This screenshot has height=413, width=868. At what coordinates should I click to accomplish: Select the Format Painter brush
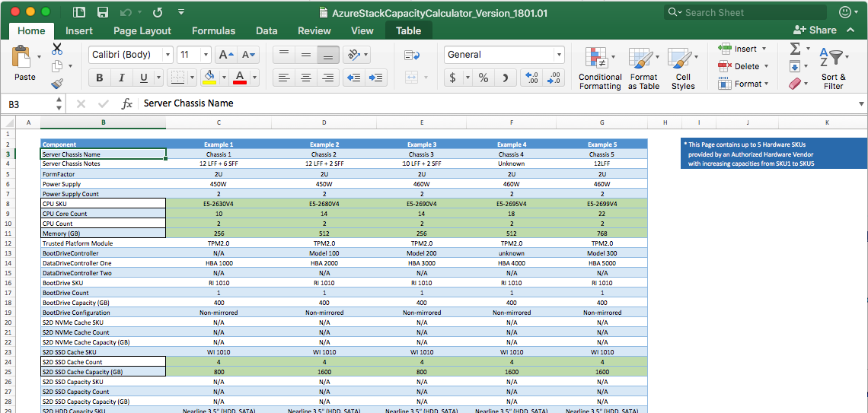(57, 84)
